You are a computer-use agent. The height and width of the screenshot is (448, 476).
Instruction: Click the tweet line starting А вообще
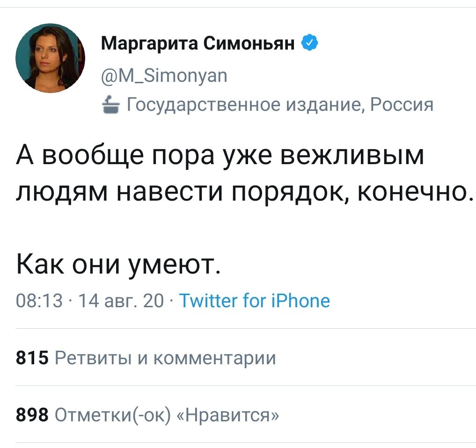[x=220, y=156]
